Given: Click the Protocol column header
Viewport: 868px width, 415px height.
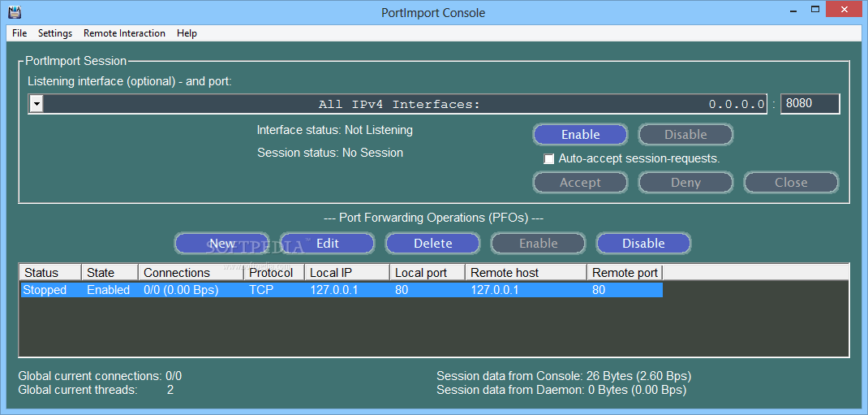Looking at the screenshot, I should click(x=274, y=273).
